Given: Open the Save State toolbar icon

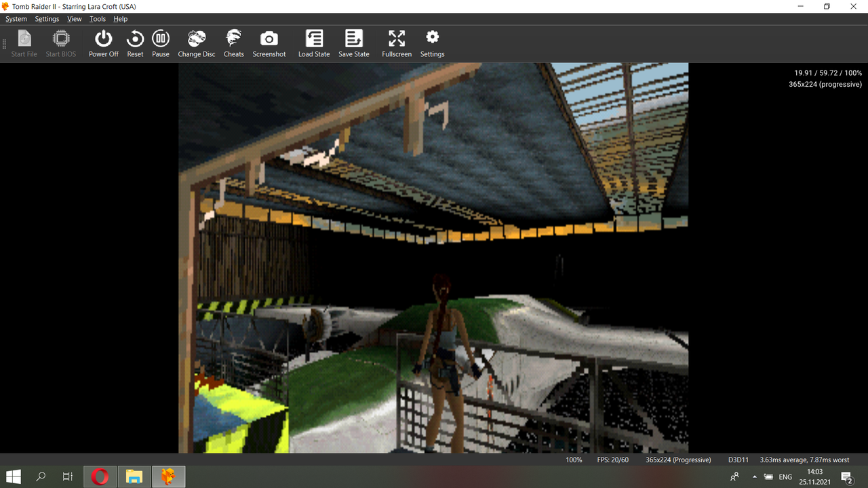Looking at the screenshot, I should click(354, 44).
